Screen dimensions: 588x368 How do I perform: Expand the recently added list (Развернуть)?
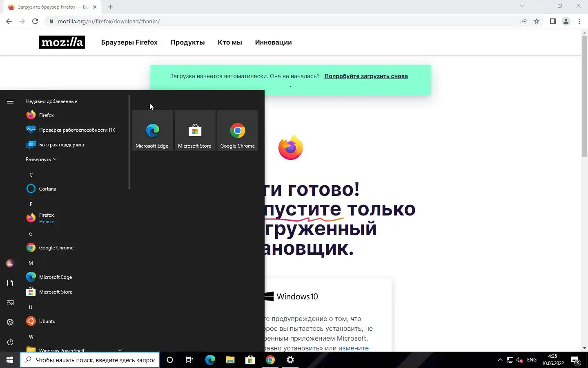point(41,159)
